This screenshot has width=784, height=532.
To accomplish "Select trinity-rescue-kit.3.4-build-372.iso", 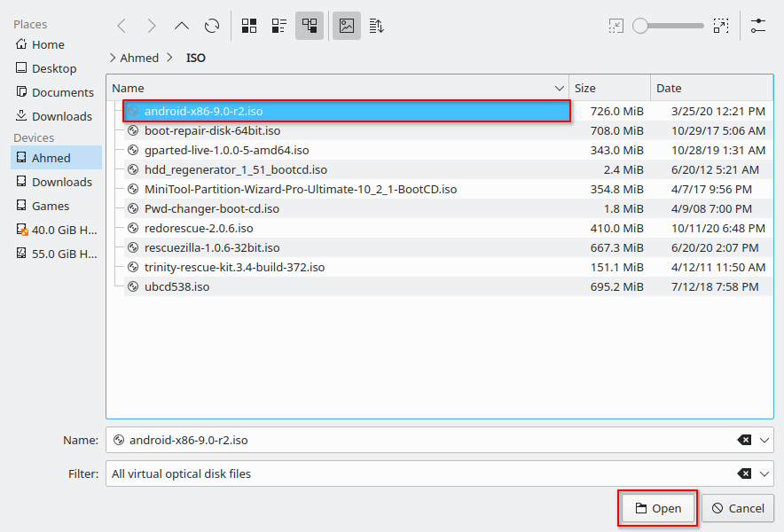I will 347,267.
